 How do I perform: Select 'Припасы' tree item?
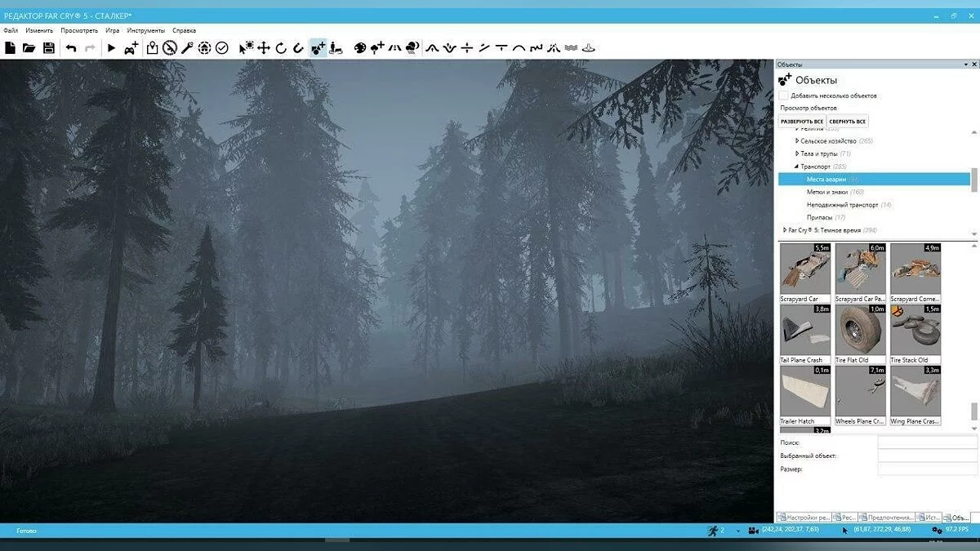point(826,218)
